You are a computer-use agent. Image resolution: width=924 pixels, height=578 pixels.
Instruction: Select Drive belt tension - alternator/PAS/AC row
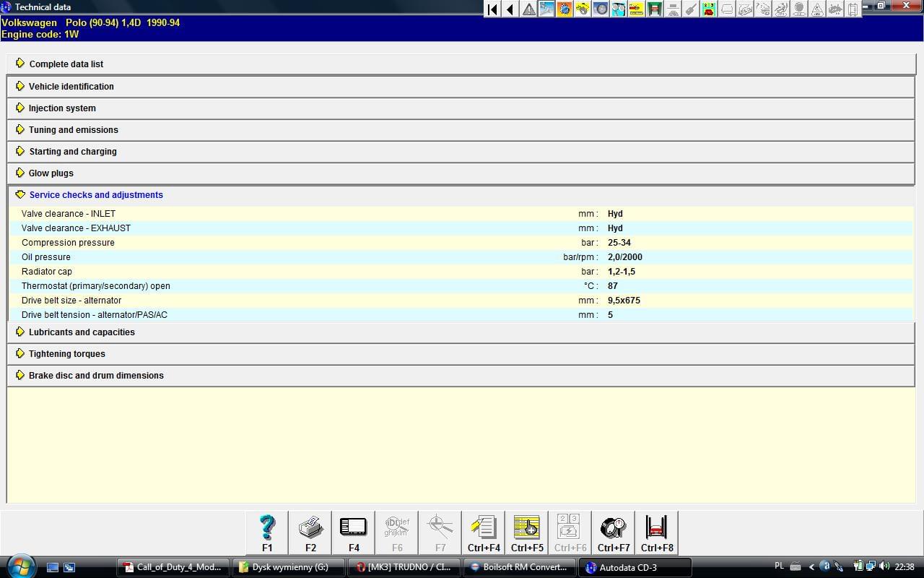pyautogui.click(x=461, y=314)
